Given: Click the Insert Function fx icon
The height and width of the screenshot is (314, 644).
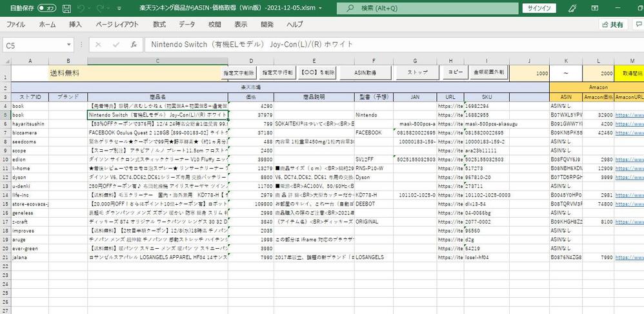Looking at the screenshot, I should click(x=134, y=45).
